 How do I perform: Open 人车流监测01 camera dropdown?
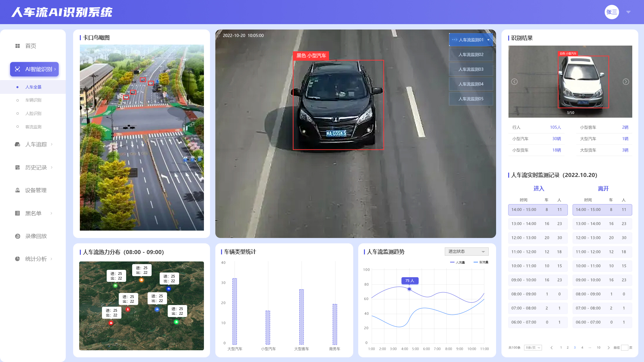click(x=471, y=40)
